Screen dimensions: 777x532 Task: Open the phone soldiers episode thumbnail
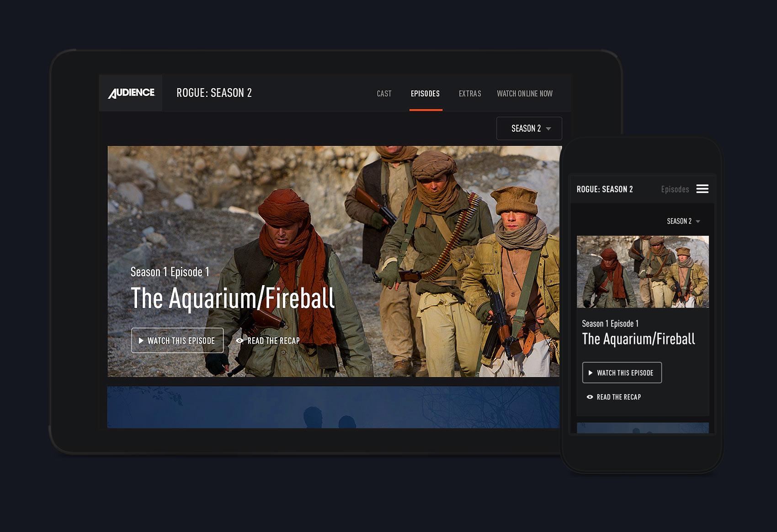click(x=643, y=271)
